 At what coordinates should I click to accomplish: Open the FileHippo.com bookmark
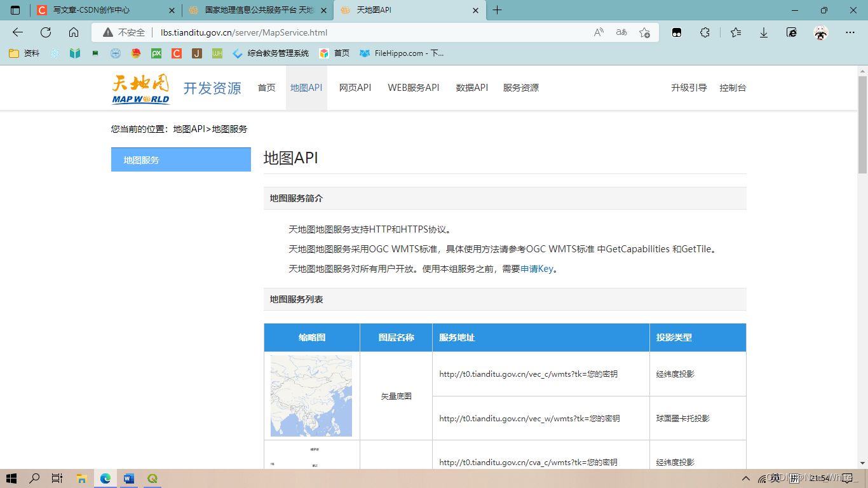(402, 53)
